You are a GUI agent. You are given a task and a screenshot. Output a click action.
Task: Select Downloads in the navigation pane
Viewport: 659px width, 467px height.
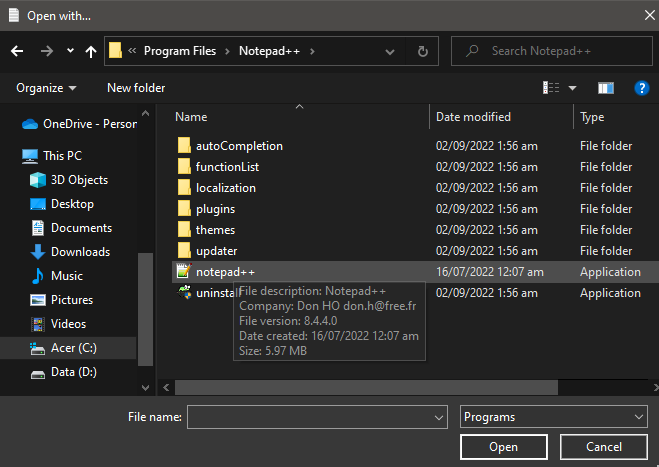tap(80, 252)
